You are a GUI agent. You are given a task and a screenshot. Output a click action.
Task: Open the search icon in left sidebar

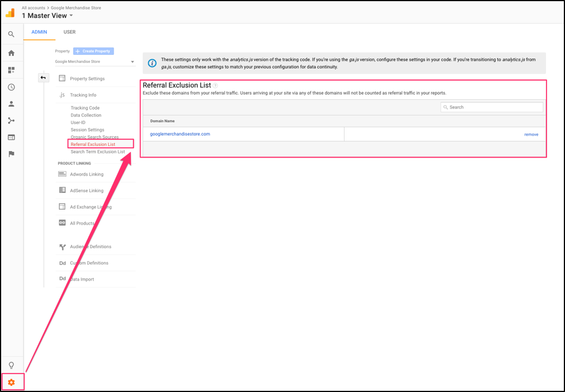point(11,34)
